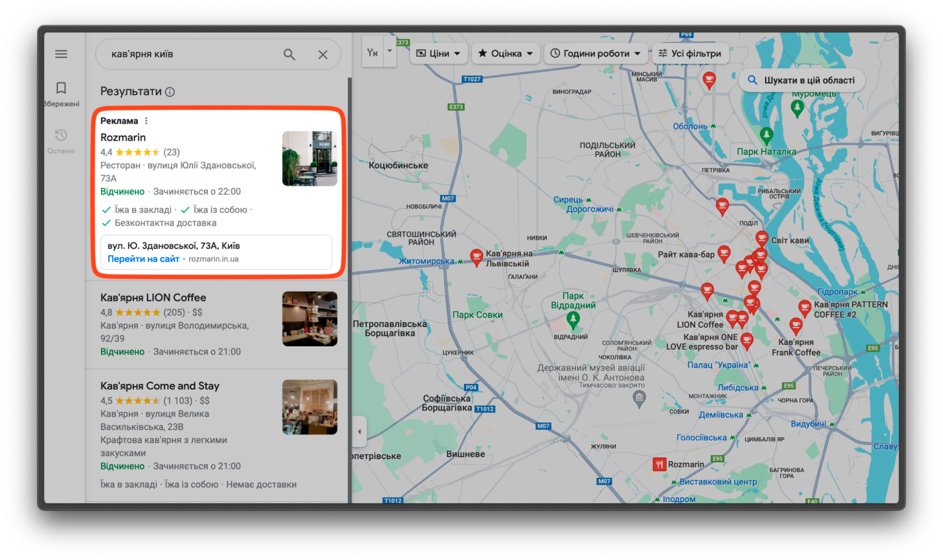Screen dimensions: 943x560
Task: Open the hamburger main menu
Action: (61, 54)
